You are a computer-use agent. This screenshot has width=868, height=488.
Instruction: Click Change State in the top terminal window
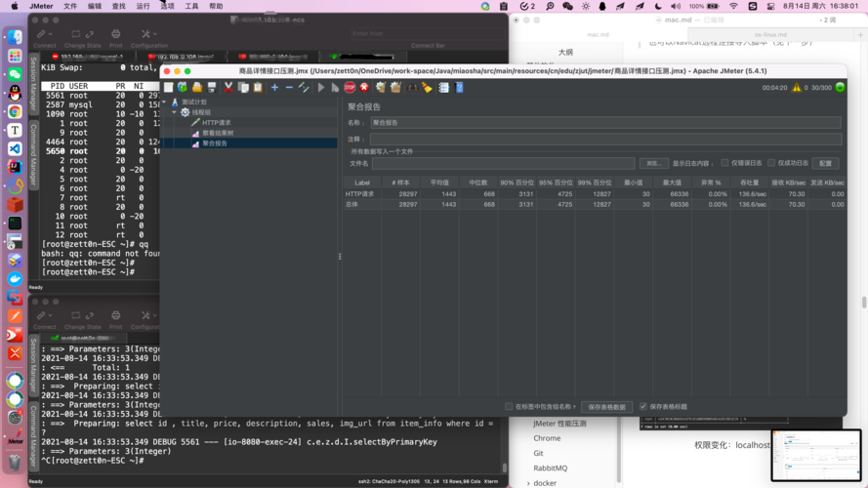coord(82,38)
